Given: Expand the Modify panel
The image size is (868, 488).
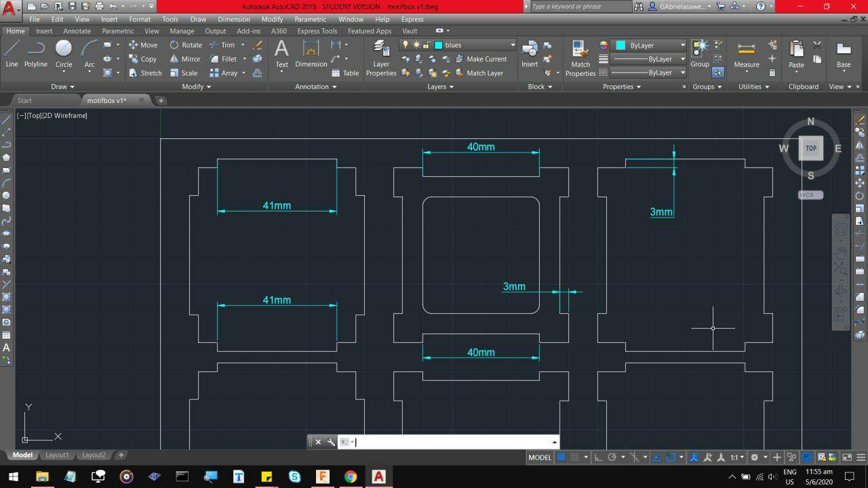Looking at the screenshot, I should point(197,87).
